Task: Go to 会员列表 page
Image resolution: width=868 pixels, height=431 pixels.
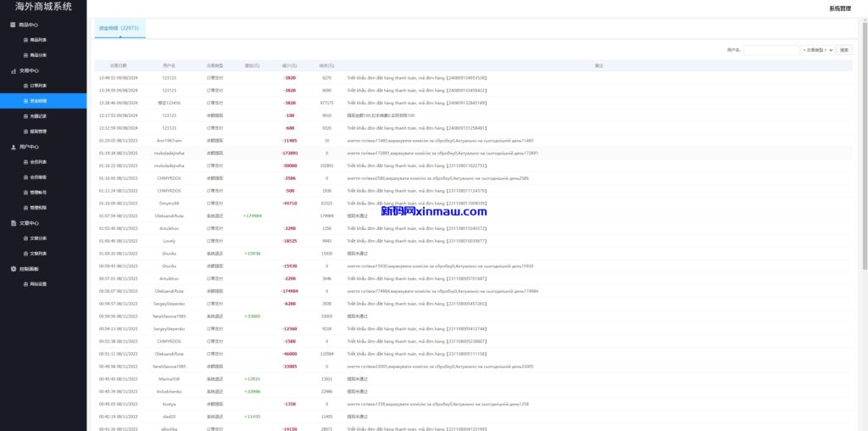Action: pos(38,162)
